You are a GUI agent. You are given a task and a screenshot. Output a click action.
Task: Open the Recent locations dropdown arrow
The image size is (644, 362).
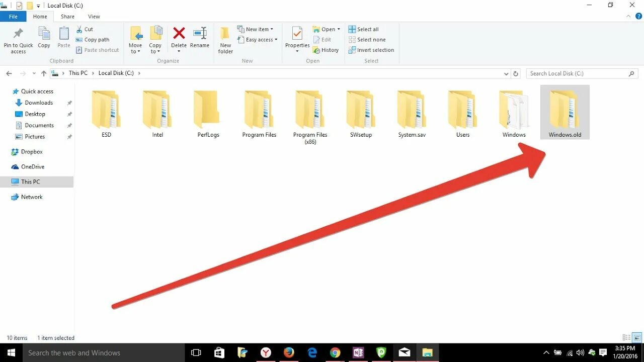[x=34, y=73]
